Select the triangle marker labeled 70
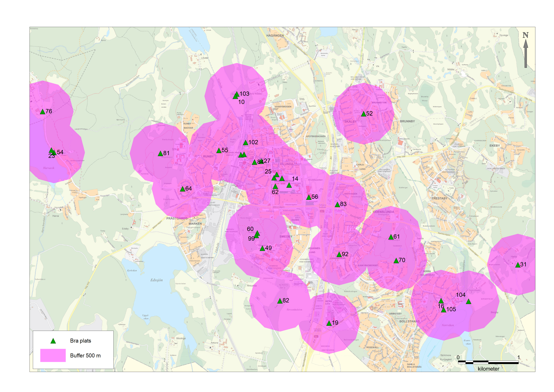Image resolution: width=554 pixels, height=392 pixels. point(396,261)
